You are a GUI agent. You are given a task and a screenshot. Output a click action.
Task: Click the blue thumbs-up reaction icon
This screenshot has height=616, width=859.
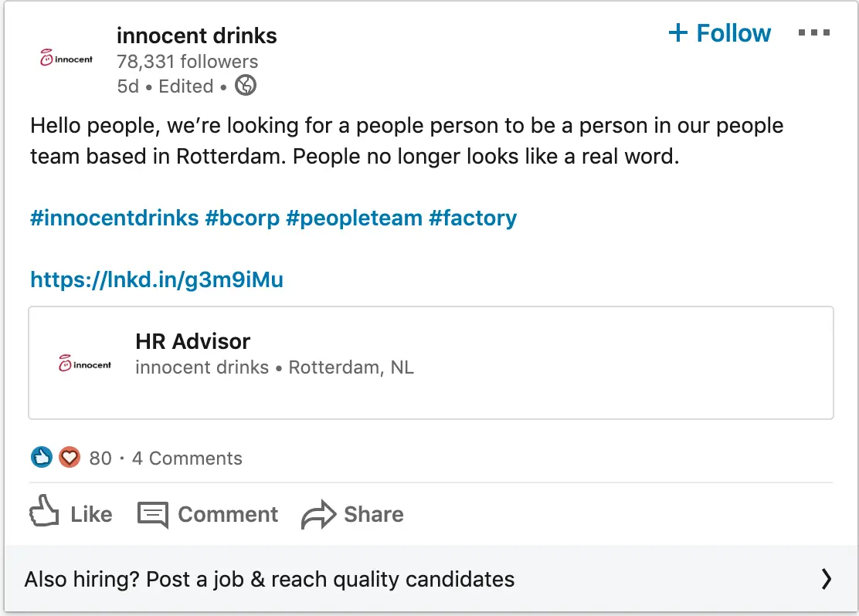(x=42, y=458)
